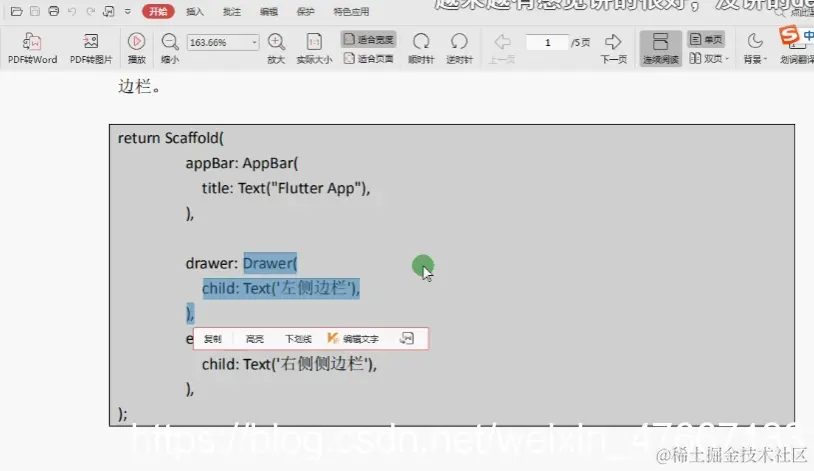Click the export icon beside redo

point(108,11)
